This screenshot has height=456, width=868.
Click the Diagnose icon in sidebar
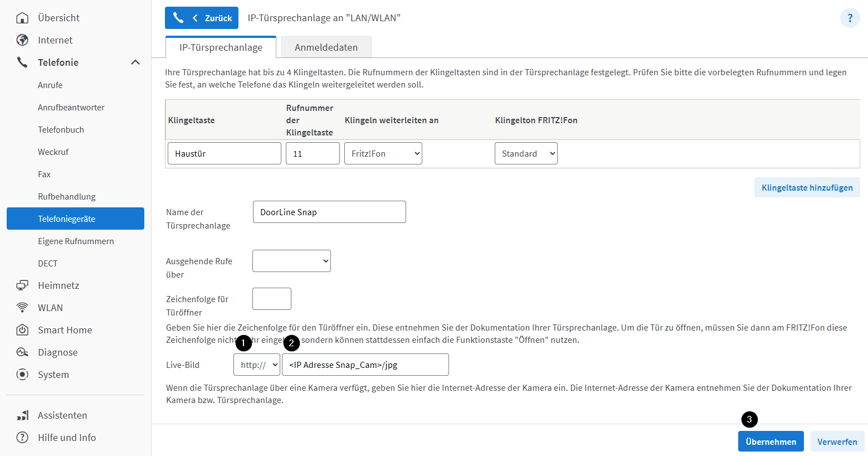22,352
